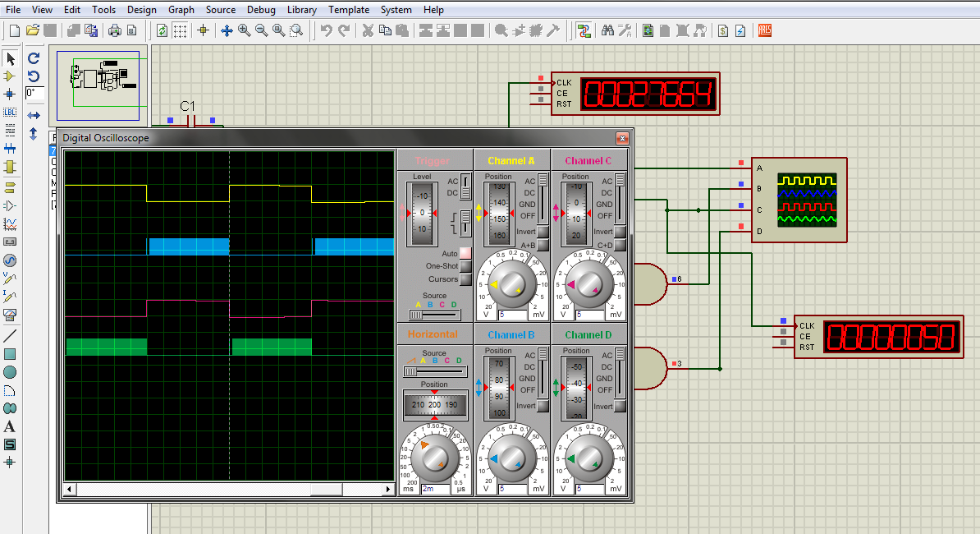Click the Horizontal timebase value field 2m
Screen dimensions: 980x534
click(436, 489)
